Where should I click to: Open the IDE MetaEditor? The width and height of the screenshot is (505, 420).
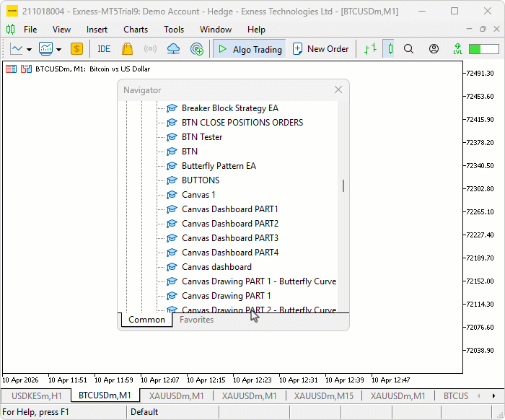coord(104,49)
